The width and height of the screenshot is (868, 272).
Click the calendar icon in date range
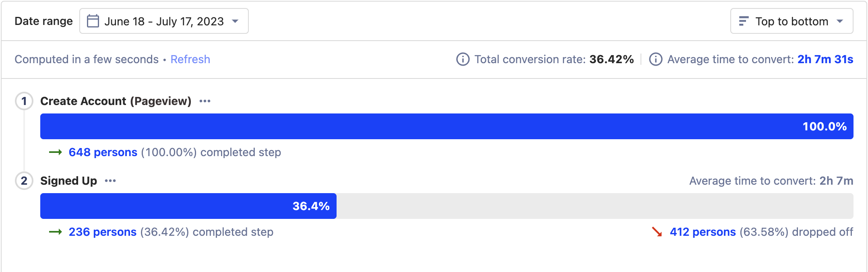pyautogui.click(x=93, y=21)
